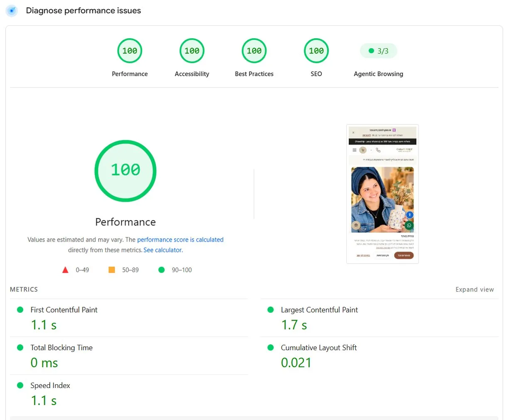Click the '0 ms' blocking time value
Image resolution: width=508 pixels, height=420 pixels.
tap(44, 363)
